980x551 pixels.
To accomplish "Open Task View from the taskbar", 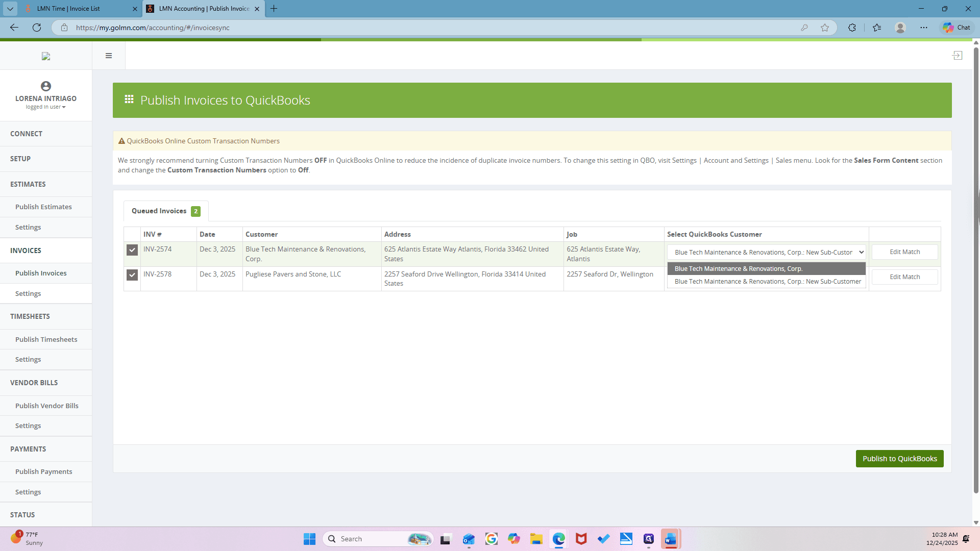I will click(446, 539).
